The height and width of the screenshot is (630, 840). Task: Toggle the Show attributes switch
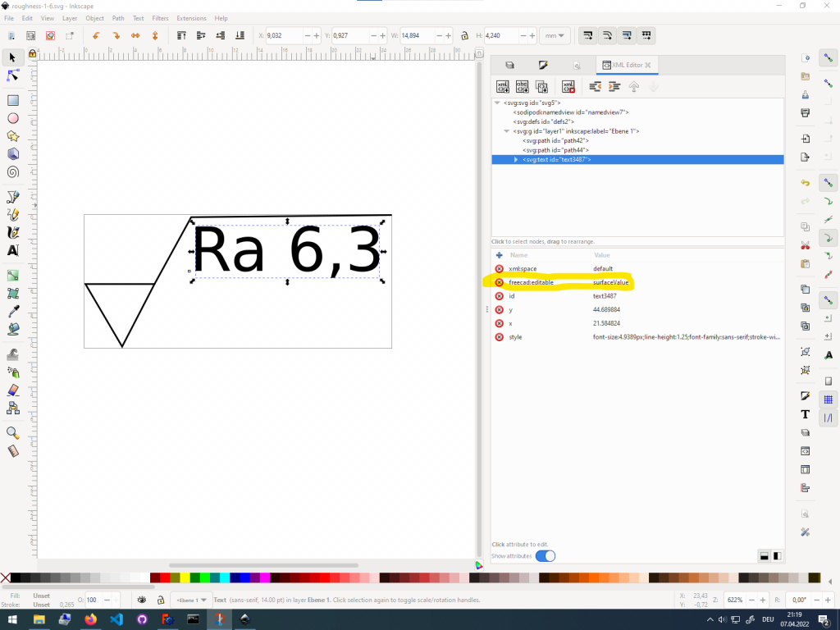[x=546, y=555]
